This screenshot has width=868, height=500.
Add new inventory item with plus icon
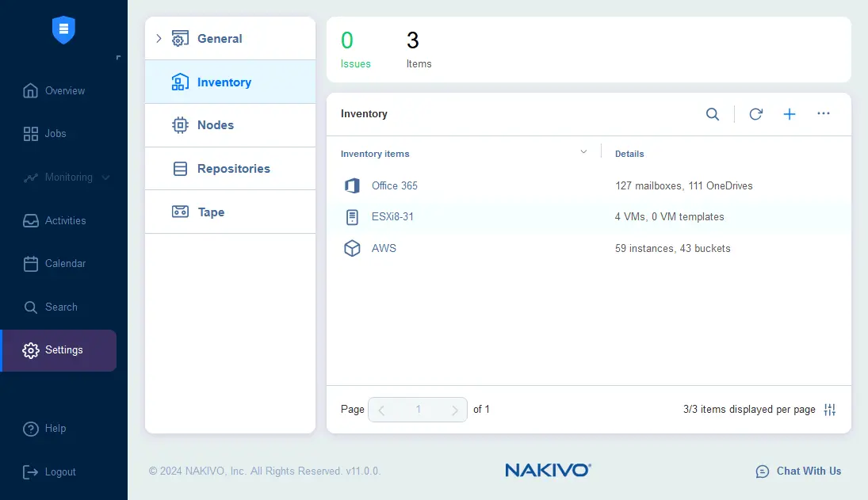[790, 114]
